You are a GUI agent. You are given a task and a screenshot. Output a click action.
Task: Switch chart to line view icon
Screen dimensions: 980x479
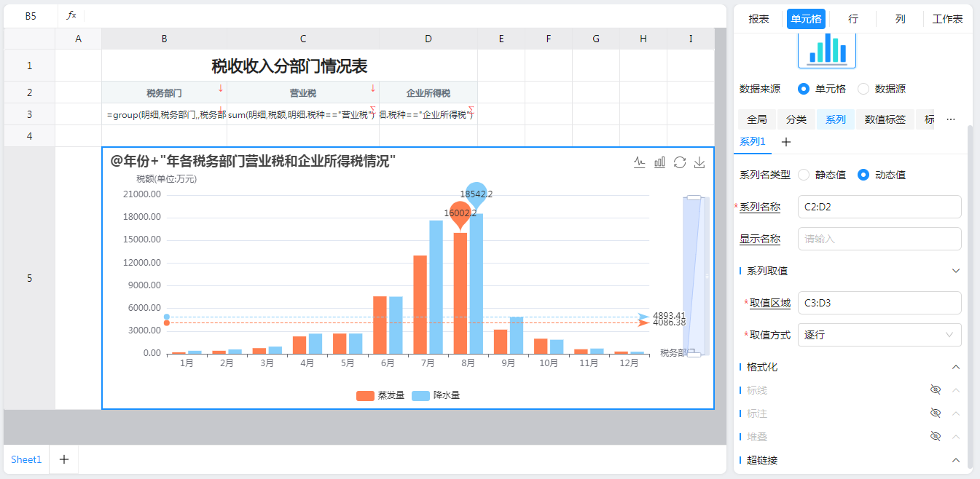[639, 162]
